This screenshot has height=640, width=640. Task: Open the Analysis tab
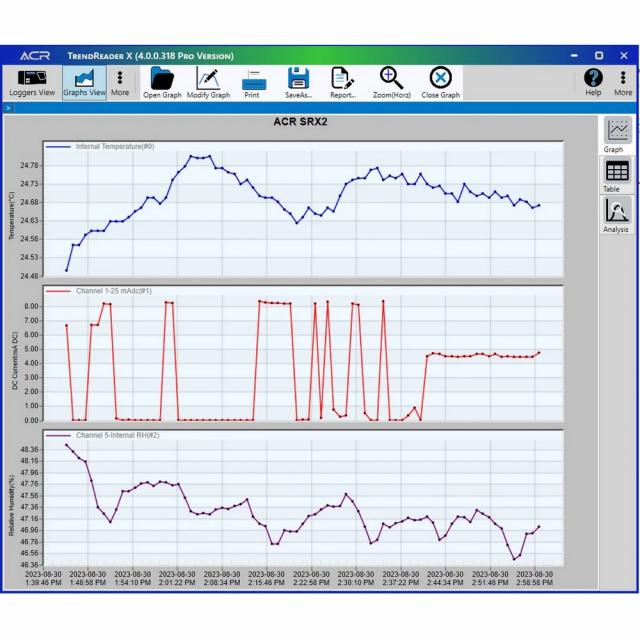click(616, 214)
